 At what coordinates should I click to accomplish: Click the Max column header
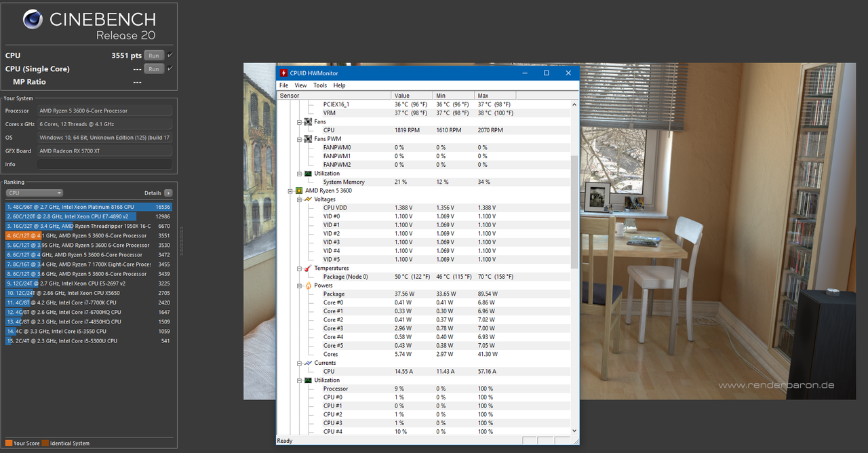495,96
